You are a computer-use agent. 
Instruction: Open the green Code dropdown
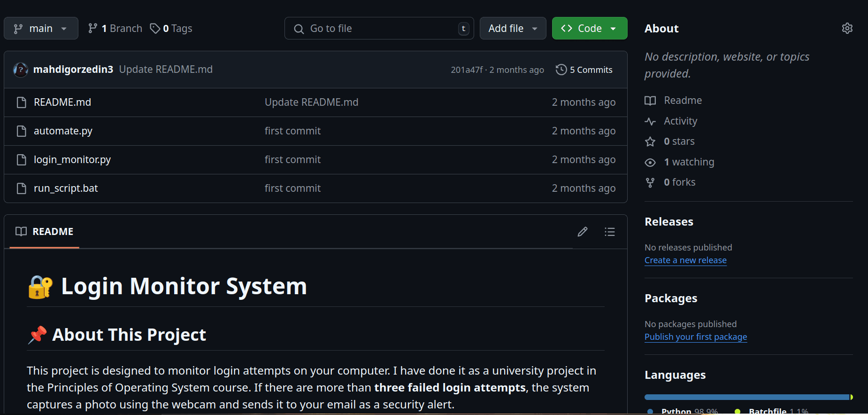[590, 28]
